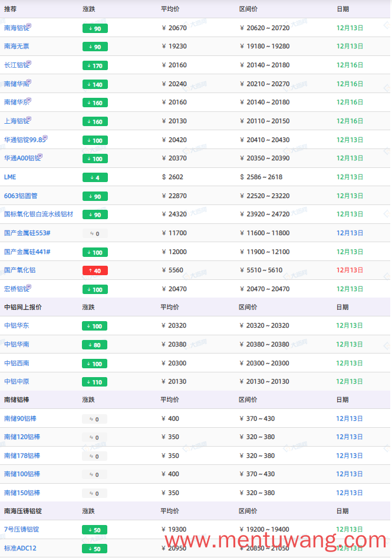Click the badge icon beside 南海铝锭
Image resolution: width=392 pixels, height=558 pixels.
(x=29, y=25)
